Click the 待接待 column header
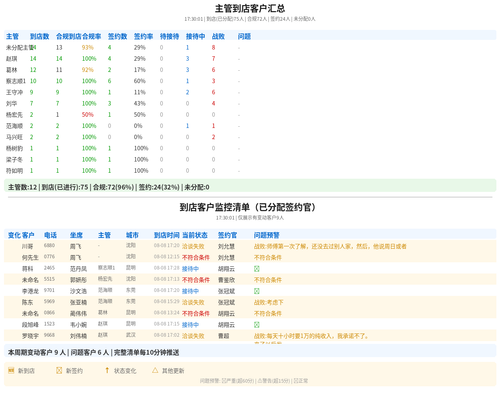The height and width of the screenshot is (403, 500). 169,36
